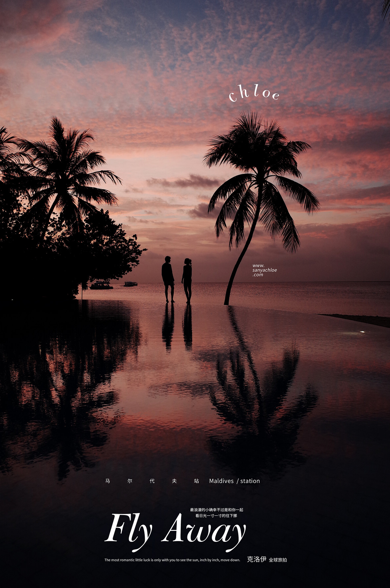Click the larger boat near the shoreline bushes
This screenshot has height=588, width=390.
(101, 286)
